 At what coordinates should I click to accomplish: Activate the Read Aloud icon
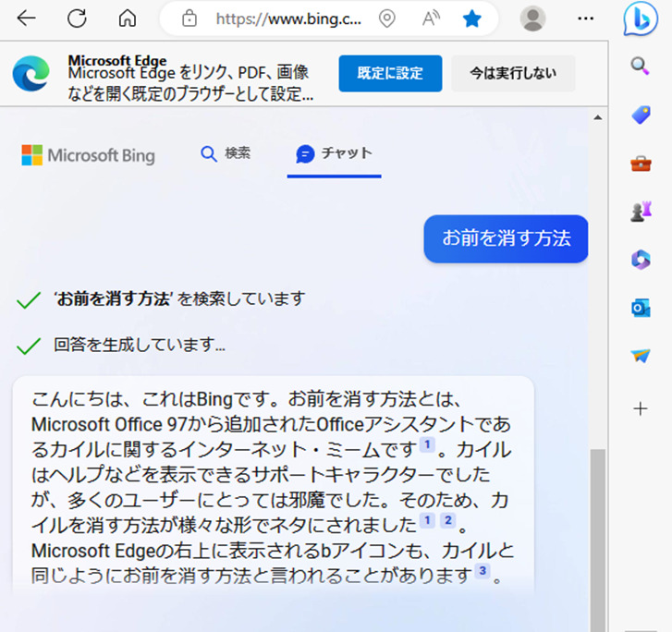pos(431,18)
